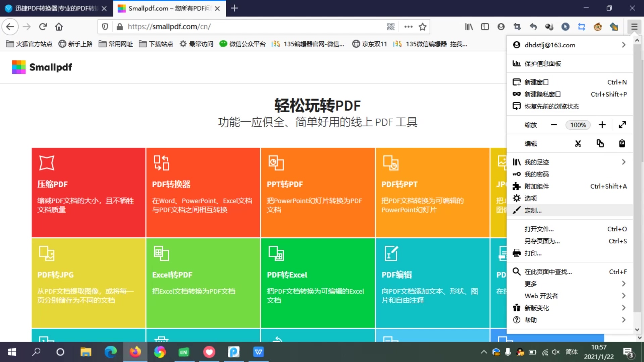
Task: Switch to the 迅捷PDF转换器 tab
Action: (55, 8)
